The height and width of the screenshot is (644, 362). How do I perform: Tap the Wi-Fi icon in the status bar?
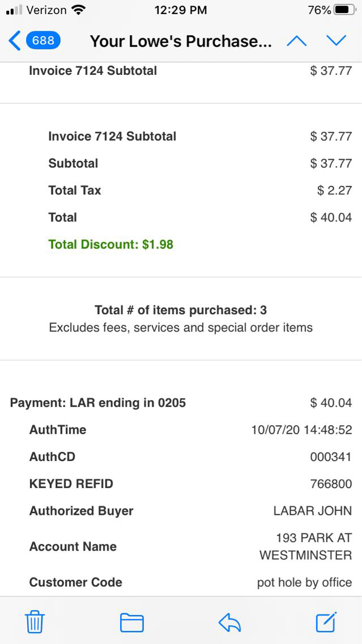coord(79,10)
